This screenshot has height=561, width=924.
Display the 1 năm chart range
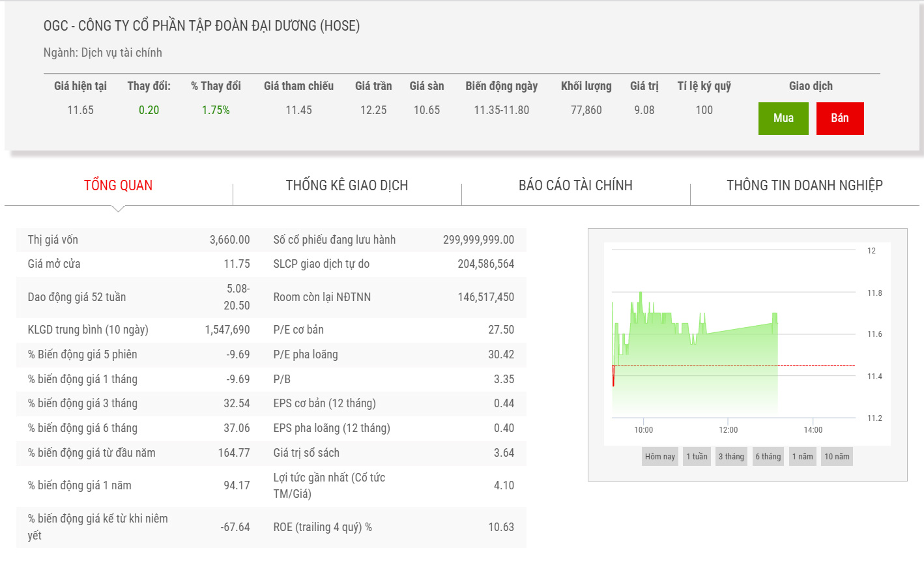802,457
